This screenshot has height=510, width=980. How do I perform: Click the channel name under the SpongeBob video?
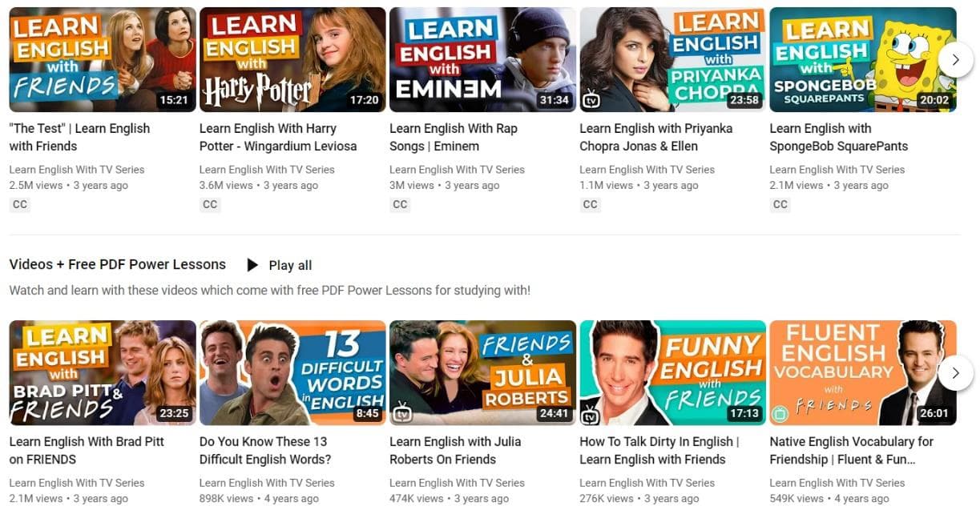click(837, 170)
